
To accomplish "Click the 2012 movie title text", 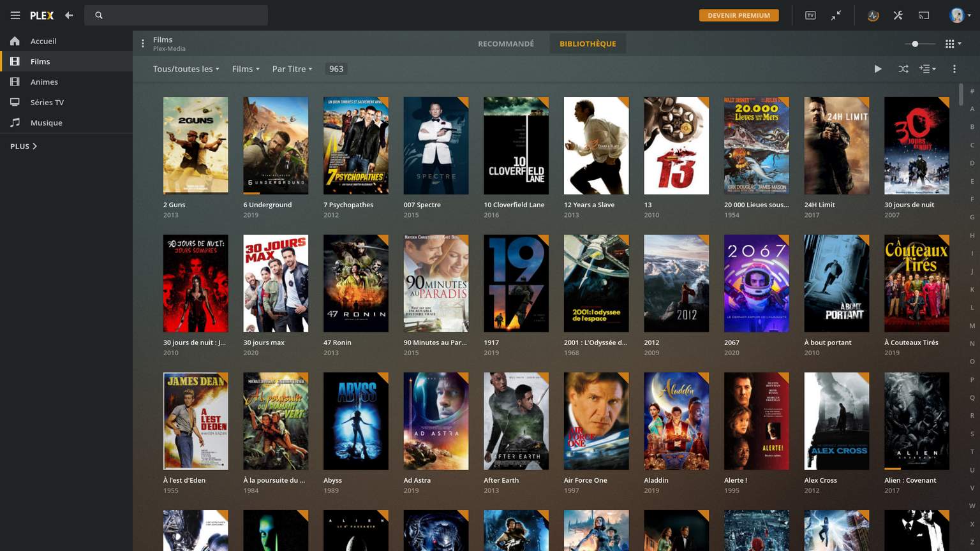I will tap(651, 342).
